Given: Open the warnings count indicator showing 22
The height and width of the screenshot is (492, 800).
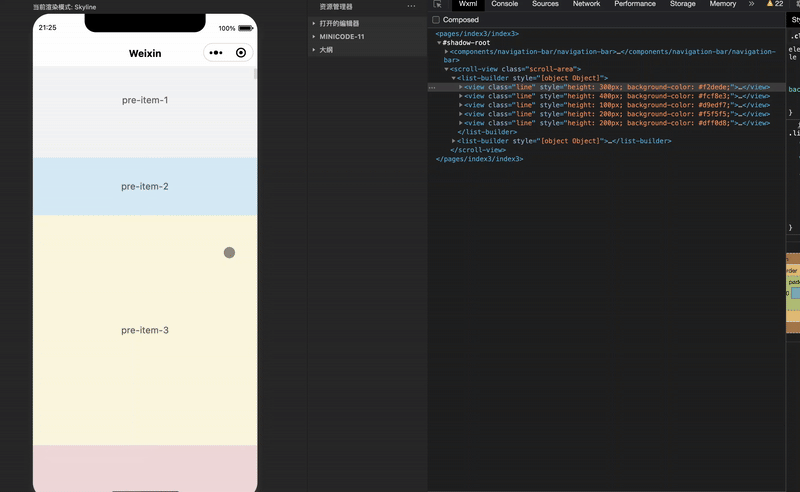Looking at the screenshot, I should (774, 4).
